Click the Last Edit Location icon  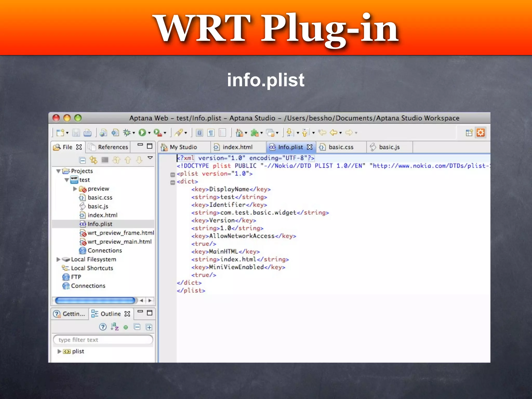322,133
